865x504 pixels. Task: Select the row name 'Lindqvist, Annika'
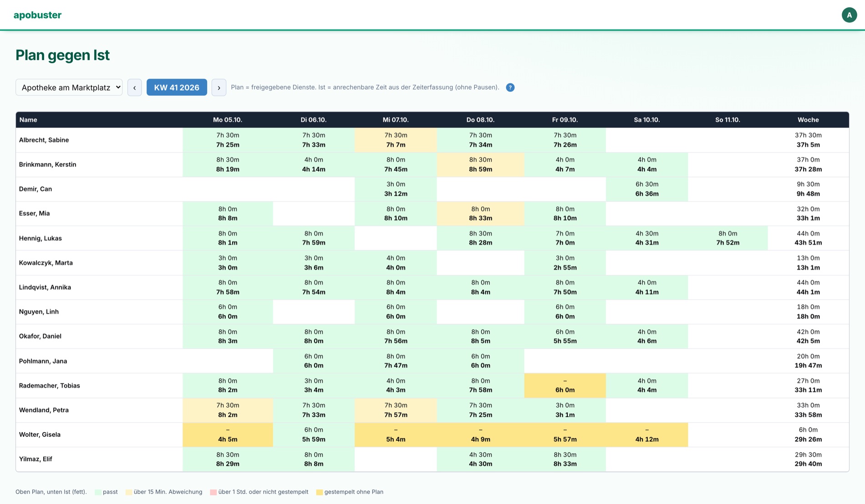(45, 287)
